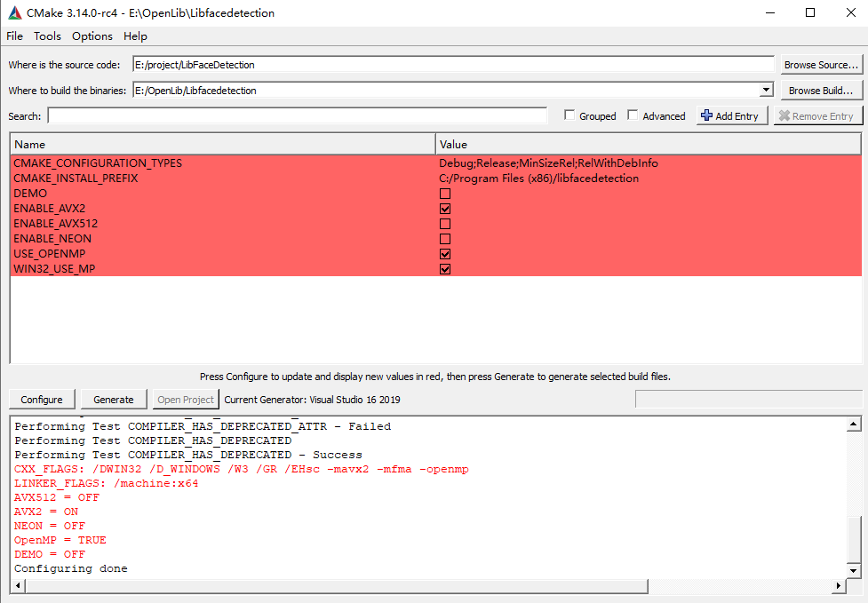The image size is (868, 603).
Task: Click the 'OpenMP = TRUE' log line
Action: point(60,540)
